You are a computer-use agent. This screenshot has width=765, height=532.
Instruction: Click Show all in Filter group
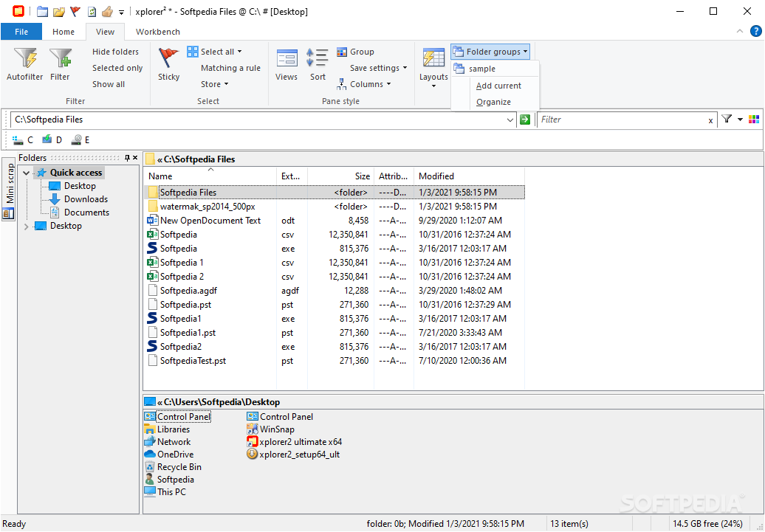click(109, 84)
